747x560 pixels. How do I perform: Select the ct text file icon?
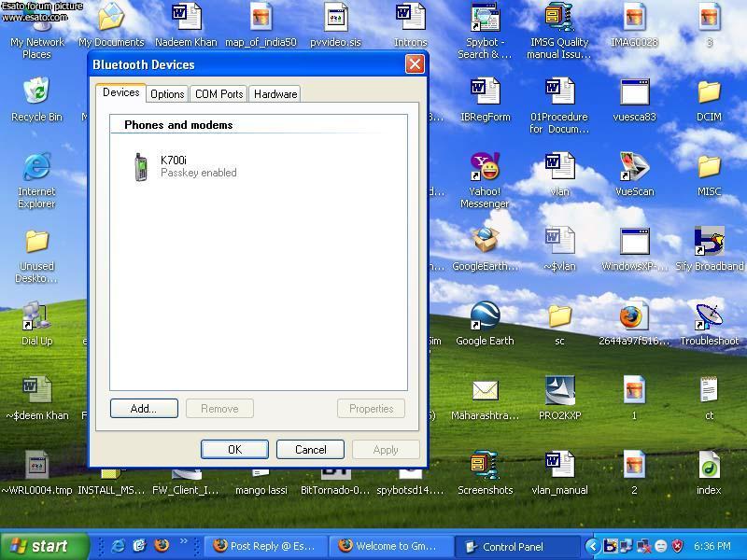[x=709, y=390]
